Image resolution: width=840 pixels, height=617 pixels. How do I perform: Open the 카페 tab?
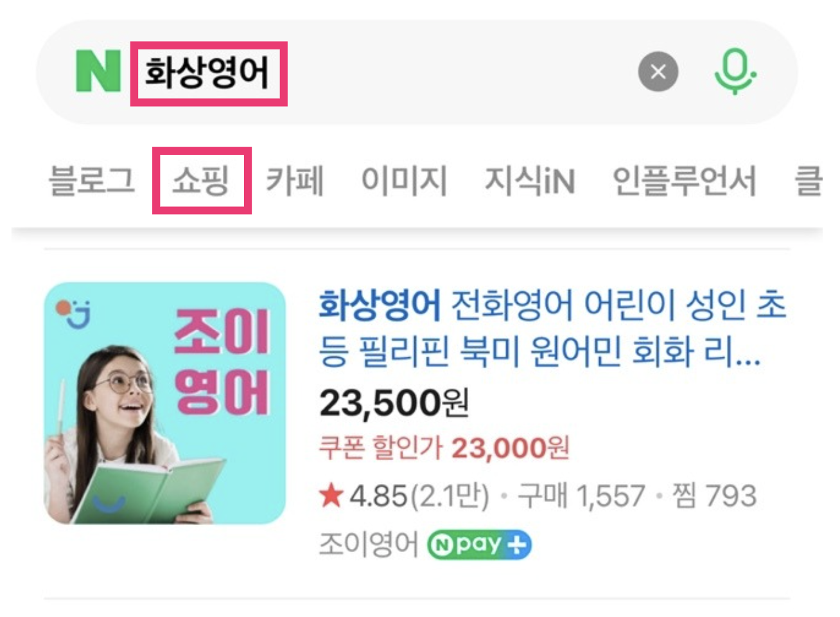[295, 180]
